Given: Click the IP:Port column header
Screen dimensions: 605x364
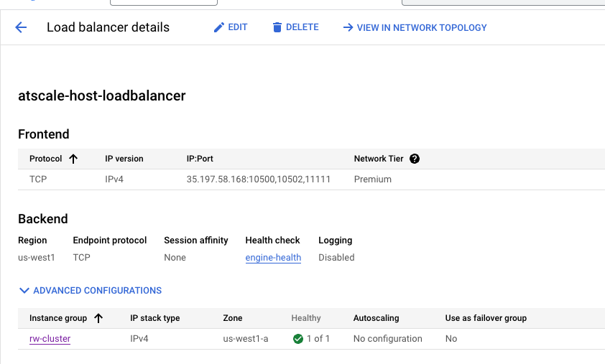Looking at the screenshot, I should (200, 159).
